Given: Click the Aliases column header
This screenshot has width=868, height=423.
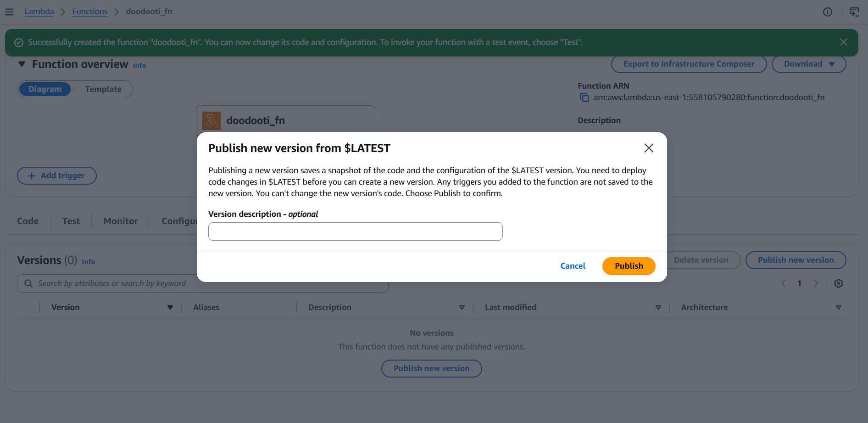Looking at the screenshot, I should 206,307.
